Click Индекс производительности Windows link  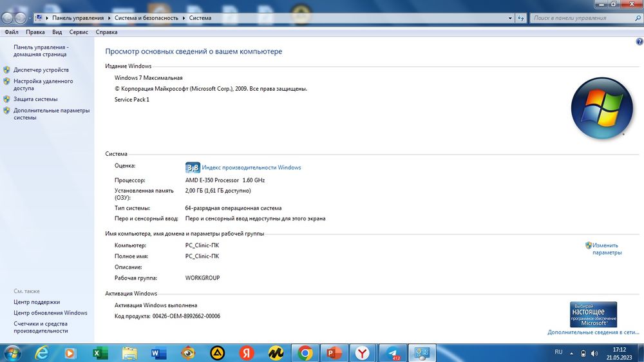point(251,167)
